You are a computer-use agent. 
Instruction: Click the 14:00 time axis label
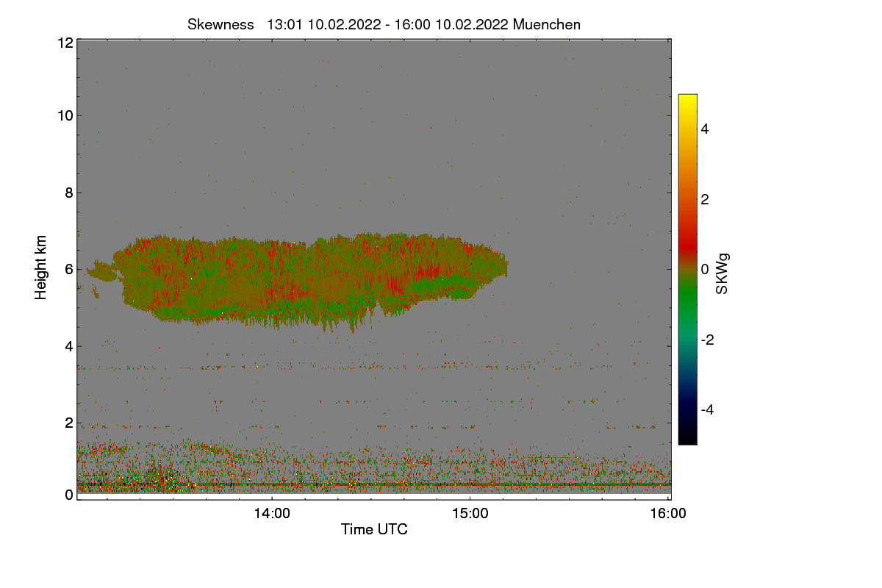coord(272,514)
